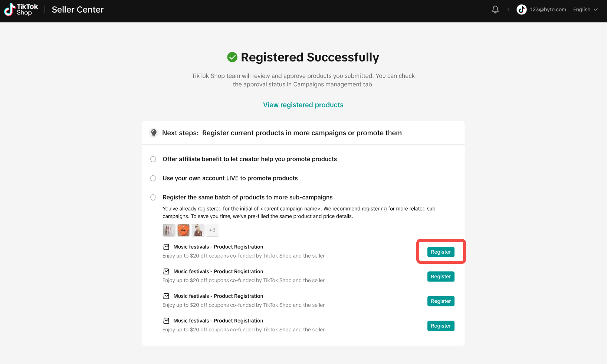Click the first product thumbnail
The height and width of the screenshot is (364, 607).
pyautogui.click(x=169, y=230)
